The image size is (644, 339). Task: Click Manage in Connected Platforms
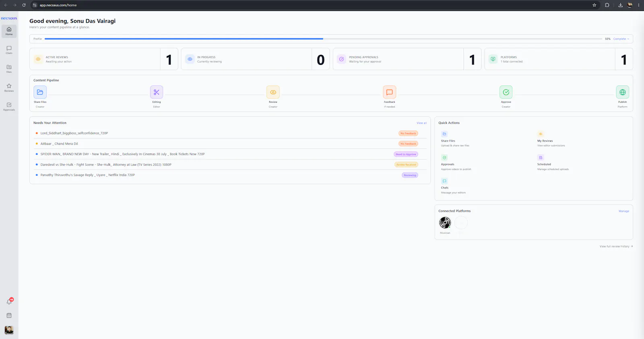tap(624, 211)
